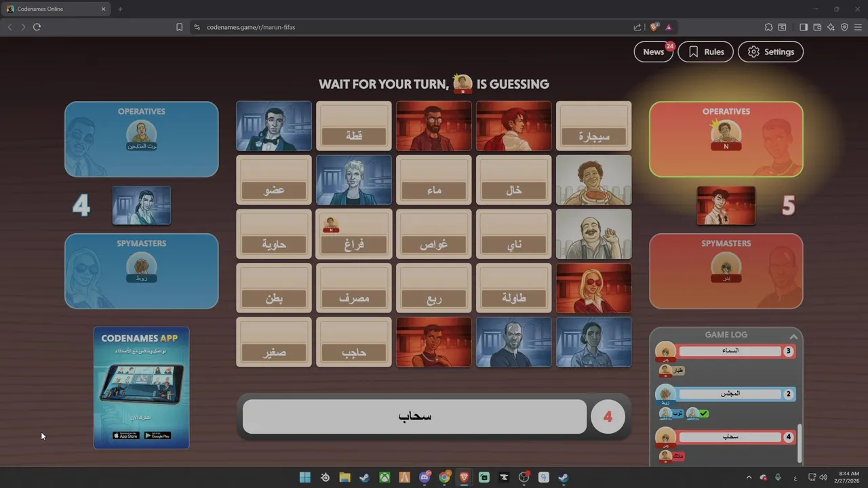Screen dimensions: 868x488
Task: Tap the word card مصرف
Action: pyautogui.click(x=354, y=288)
